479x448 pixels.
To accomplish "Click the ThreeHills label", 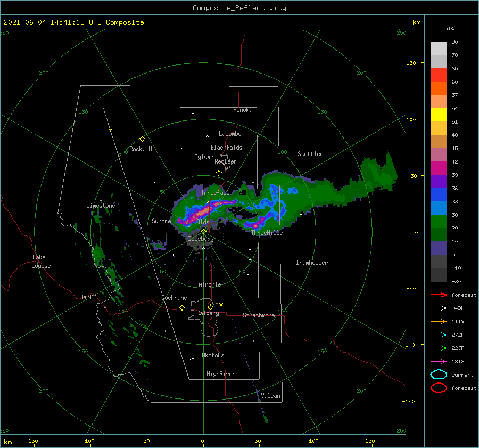I will coord(267,233).
